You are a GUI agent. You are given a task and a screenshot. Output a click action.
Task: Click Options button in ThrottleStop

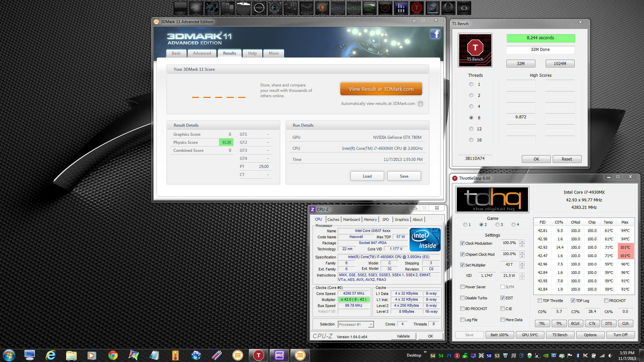(590, 335)
